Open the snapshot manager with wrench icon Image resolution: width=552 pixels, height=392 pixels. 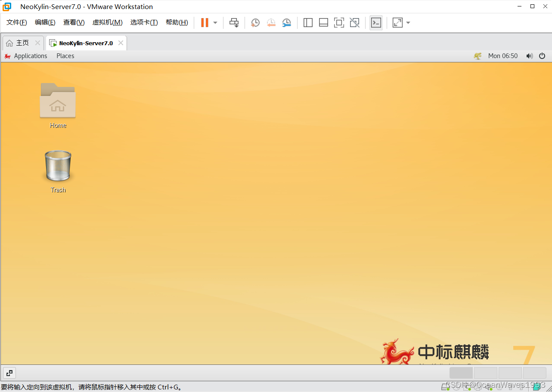tap(286, 23)
